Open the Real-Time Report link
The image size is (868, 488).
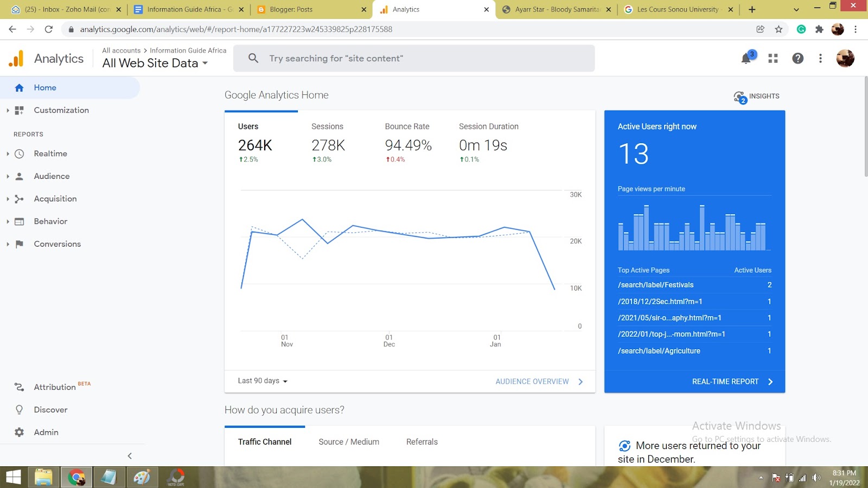click(x=732, y=382)
